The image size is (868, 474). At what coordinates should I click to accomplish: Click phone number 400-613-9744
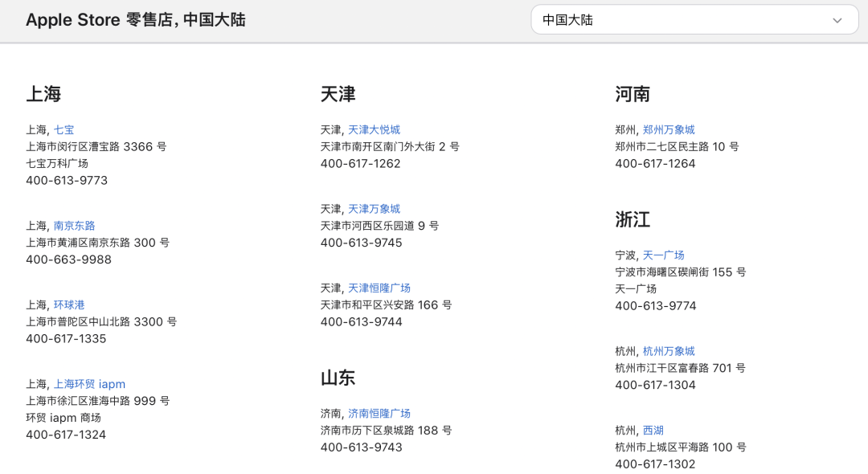362,322
